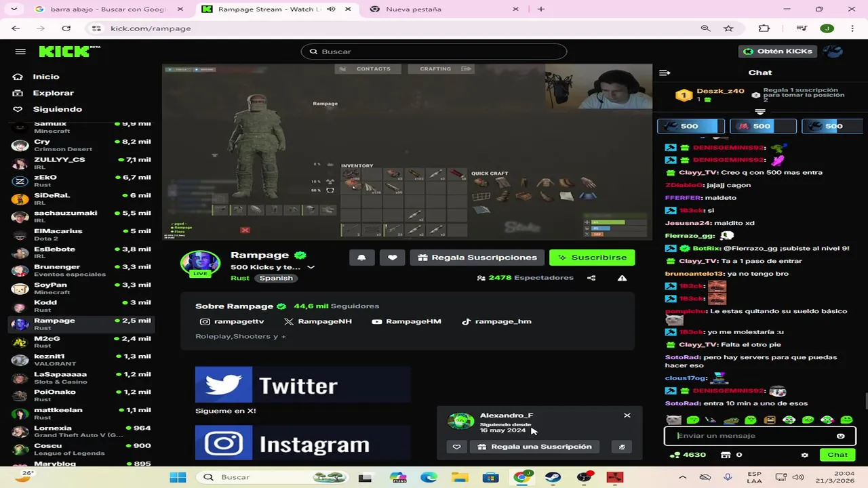Open Windows Start menu
The height and width of the screenshot is (488, 868).
pos(178,477)
